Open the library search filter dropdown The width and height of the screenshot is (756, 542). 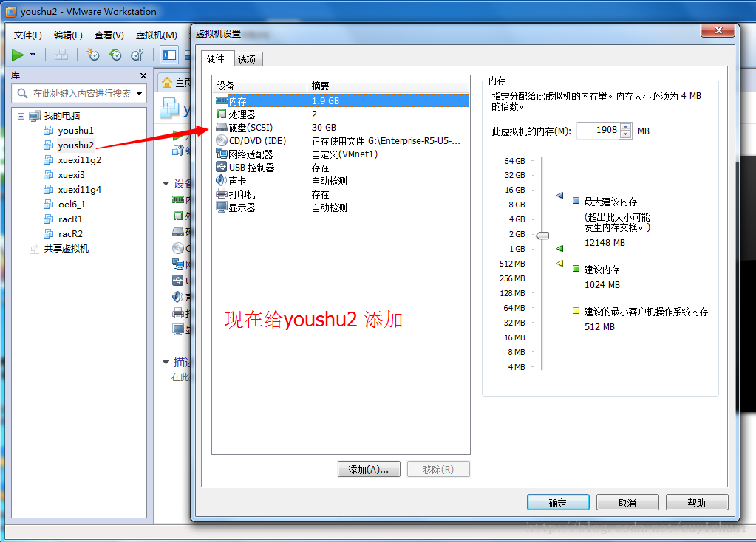click(140, 94)
